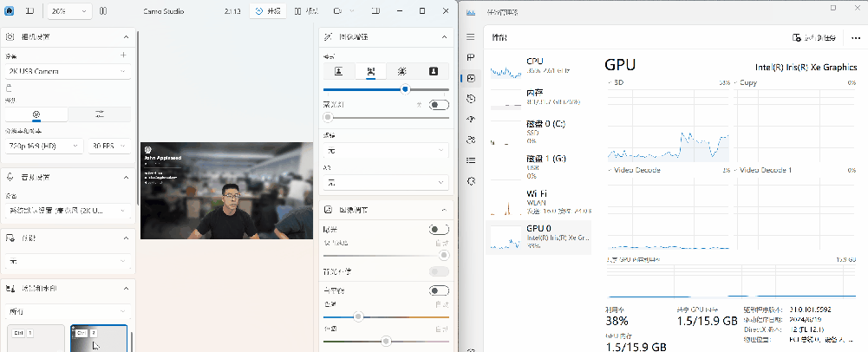868x352 pixels.
Task: Click the pause icon in Camo toolbar
Action: (103, 11)
